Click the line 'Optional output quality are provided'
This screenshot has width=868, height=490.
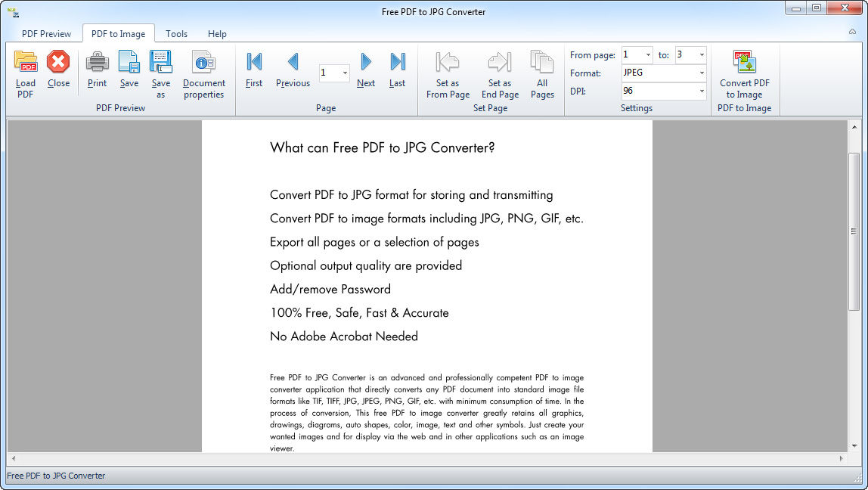coord(366,265)
